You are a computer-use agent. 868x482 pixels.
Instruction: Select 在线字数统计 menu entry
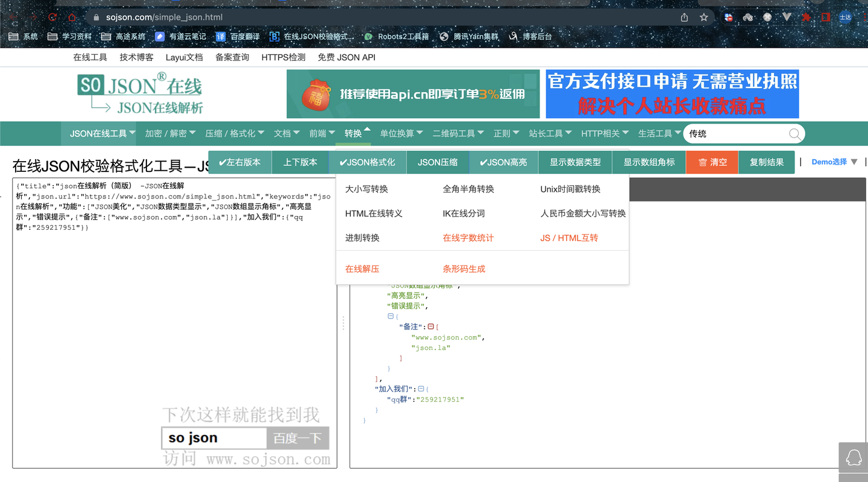[x=468, y=238]
